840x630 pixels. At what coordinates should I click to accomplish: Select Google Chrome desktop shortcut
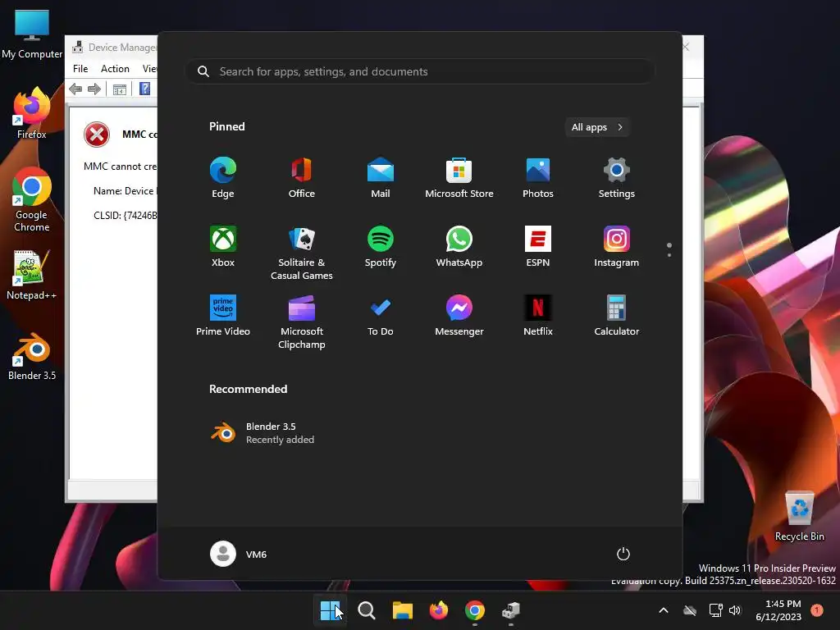point(32,199)
